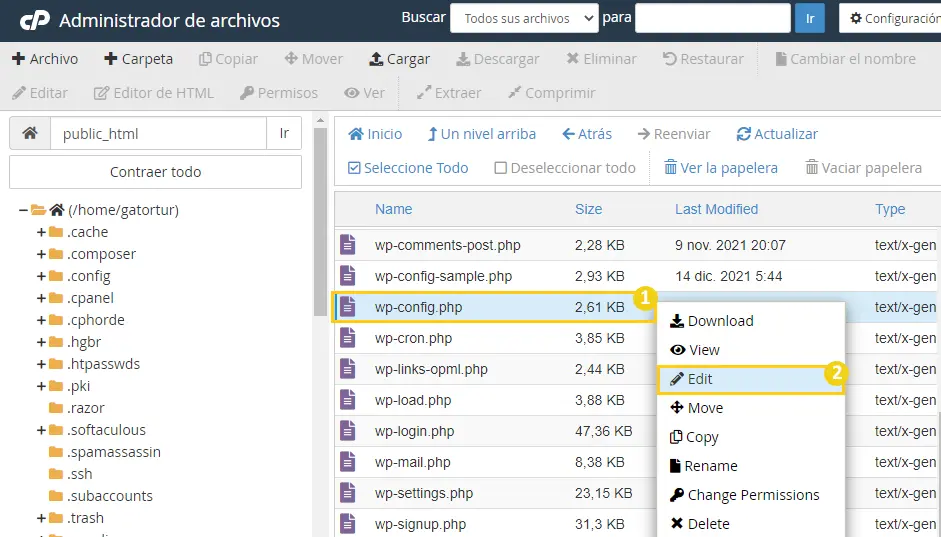The width and height of the screenshot is (941, 537).
Task: Click Contraer todo button
Action: [155, 172]
